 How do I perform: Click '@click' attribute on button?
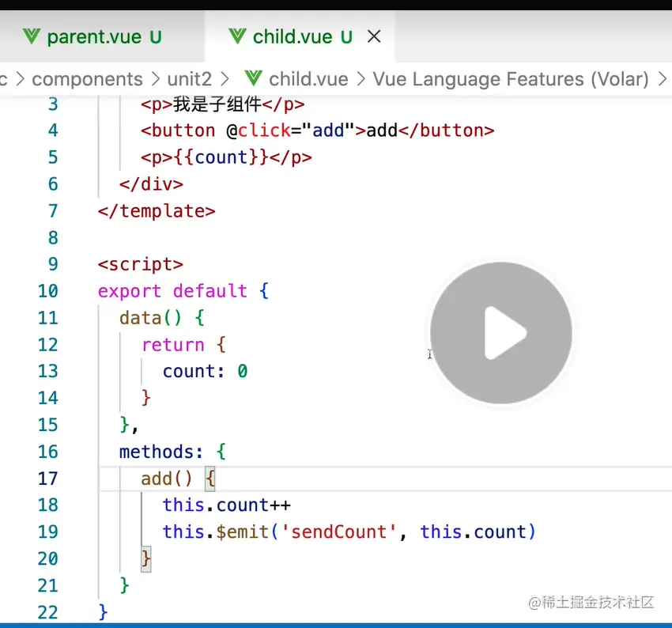point(259,131)
